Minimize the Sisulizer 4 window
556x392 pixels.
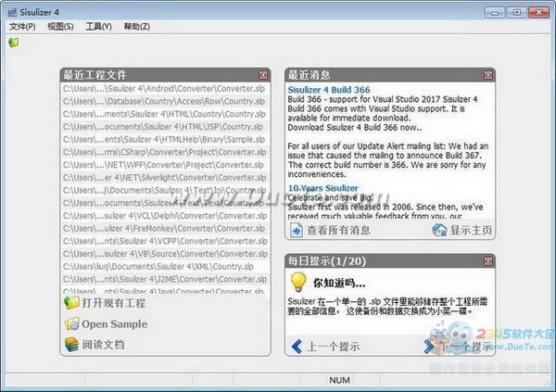tap(495, 13)
